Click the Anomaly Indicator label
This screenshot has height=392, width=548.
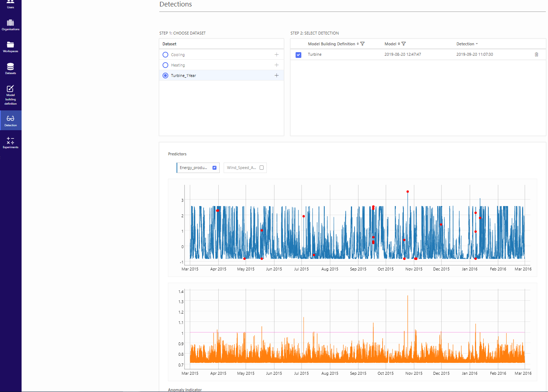[x=185, y=390]
